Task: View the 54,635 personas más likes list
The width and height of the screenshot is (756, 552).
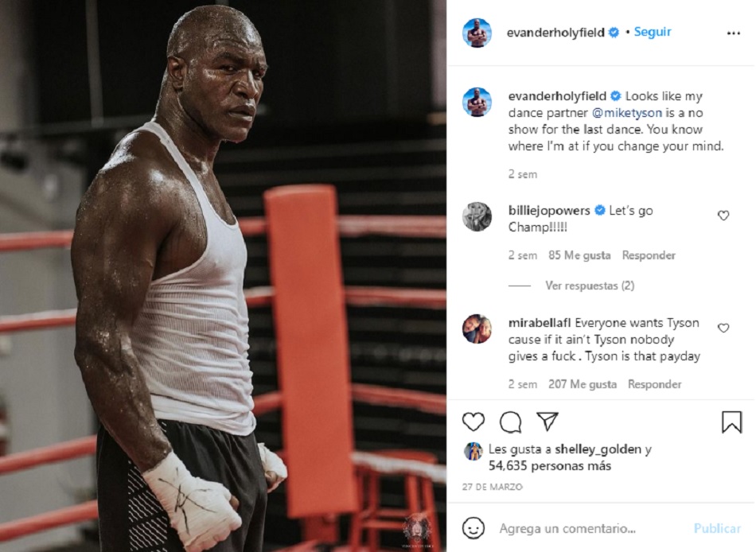Action: 550,466
